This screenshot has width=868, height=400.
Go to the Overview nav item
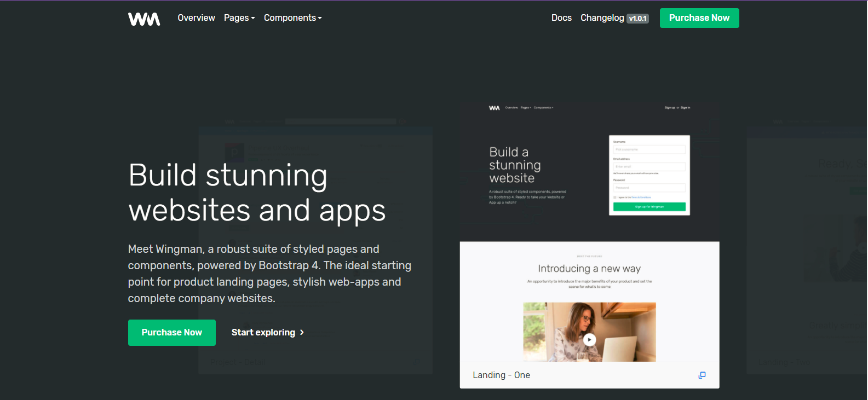tap(196, 18)
